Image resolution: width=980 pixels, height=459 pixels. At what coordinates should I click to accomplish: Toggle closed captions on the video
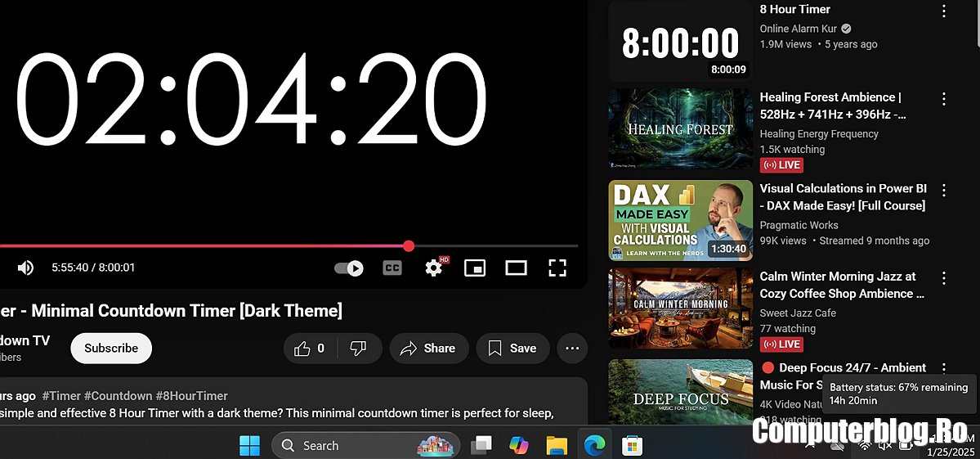[392, 268]
